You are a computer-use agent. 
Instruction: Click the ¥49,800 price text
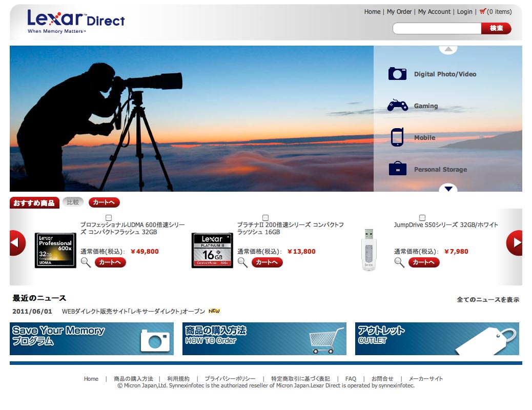[145, 252]
